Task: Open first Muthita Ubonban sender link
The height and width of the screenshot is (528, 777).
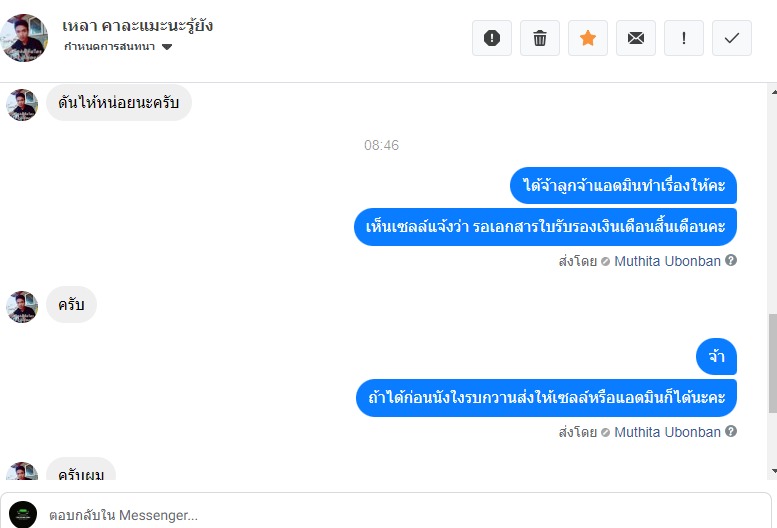Action: [667, 261]
